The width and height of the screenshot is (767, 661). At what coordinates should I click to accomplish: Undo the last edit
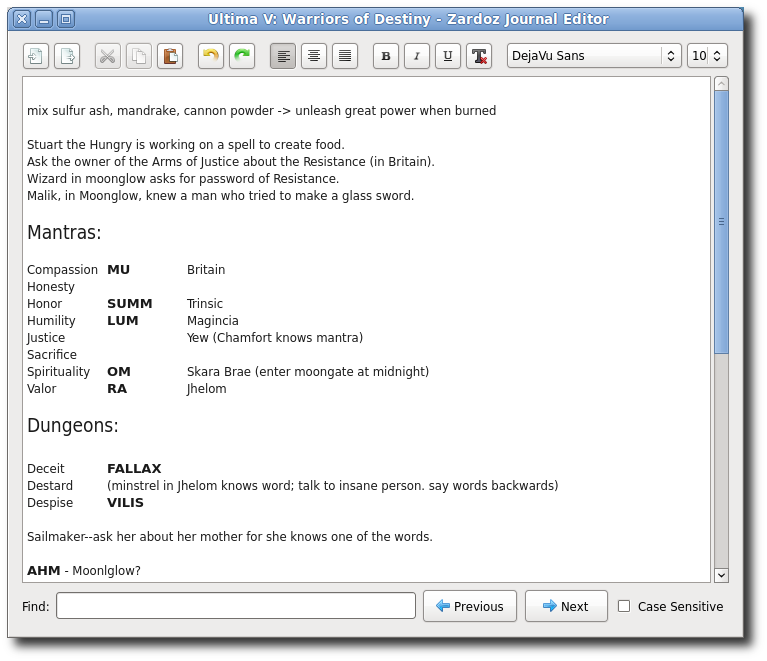pos(211,56)
